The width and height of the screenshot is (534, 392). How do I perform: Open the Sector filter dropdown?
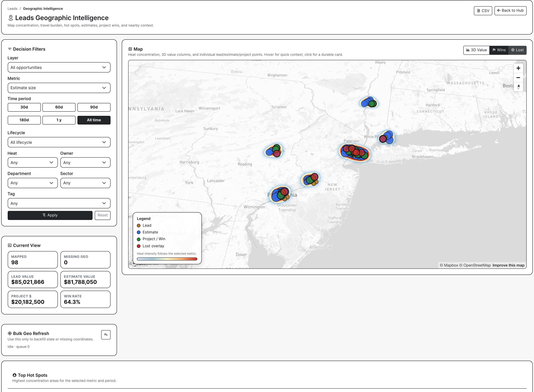tap(85, 183)
